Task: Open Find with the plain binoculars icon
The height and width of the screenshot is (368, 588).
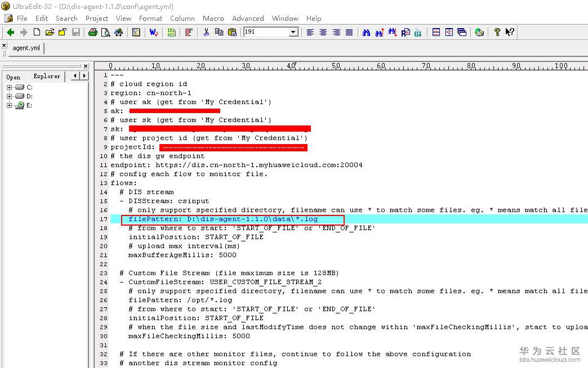Action: (x=367, y=32)
